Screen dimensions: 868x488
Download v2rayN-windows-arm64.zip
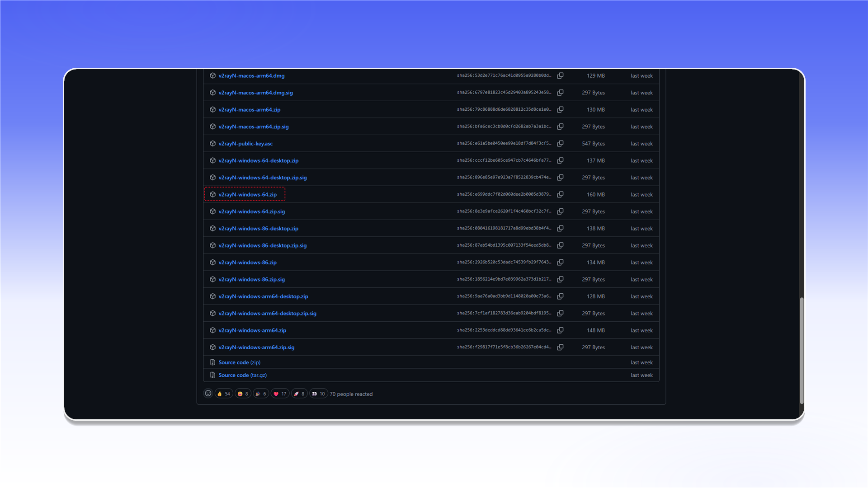252,330
